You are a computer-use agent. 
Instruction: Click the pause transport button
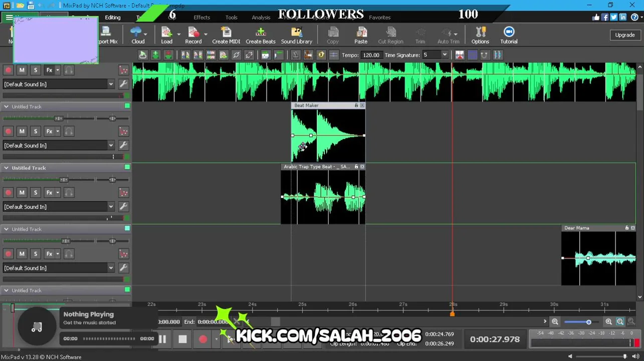(163, 339)
